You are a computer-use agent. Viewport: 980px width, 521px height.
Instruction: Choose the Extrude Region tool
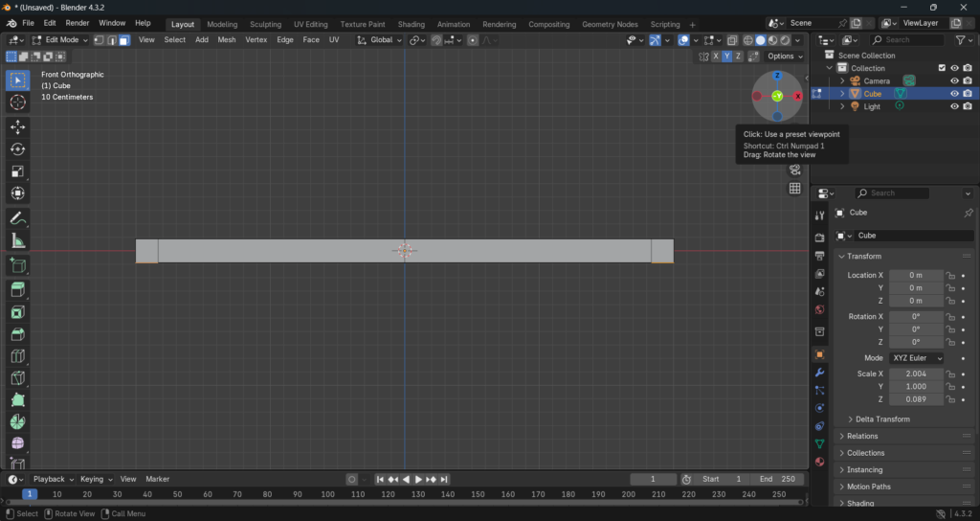tap(17, 290)
